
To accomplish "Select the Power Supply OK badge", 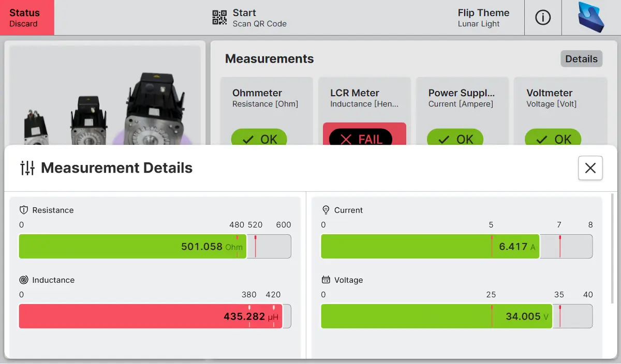I will (x=454, y=139).
